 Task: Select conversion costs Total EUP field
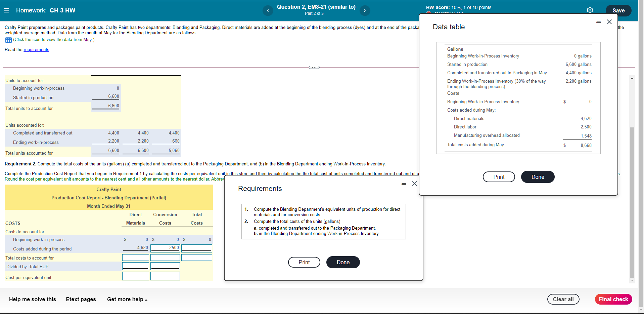pyautogui.click(x=165, y=266)
